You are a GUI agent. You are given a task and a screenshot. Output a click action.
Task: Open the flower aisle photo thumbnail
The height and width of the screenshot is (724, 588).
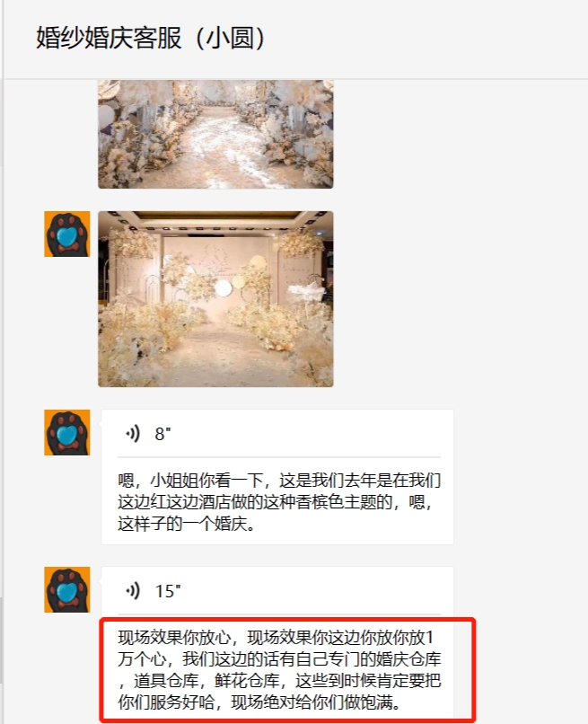point(215,134)
